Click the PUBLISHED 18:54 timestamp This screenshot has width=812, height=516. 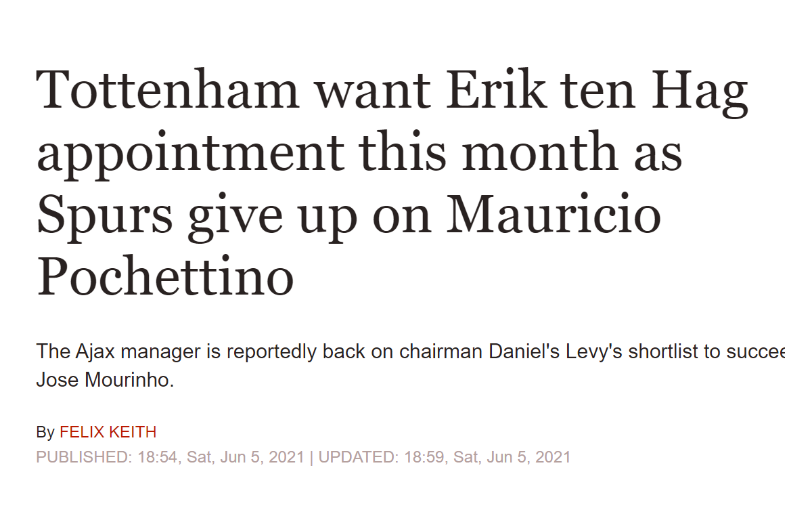pyautogui.click(x=171, y=457)
